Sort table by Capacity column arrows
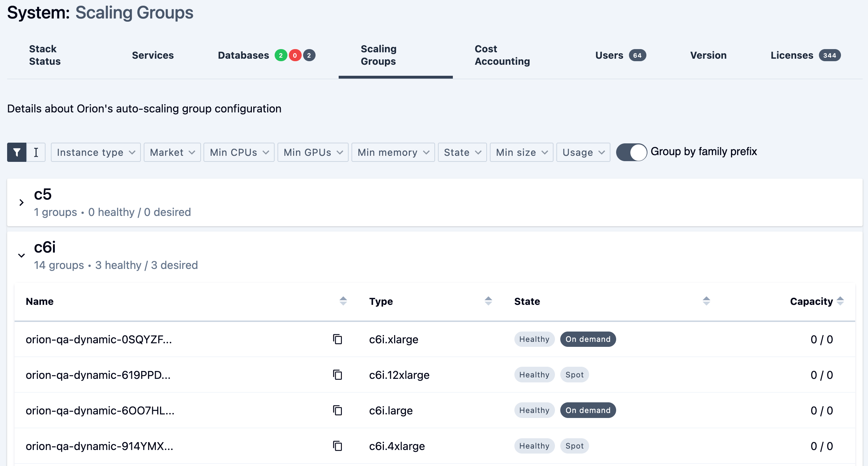The image size is (868, 466). [x=840, y=301]
